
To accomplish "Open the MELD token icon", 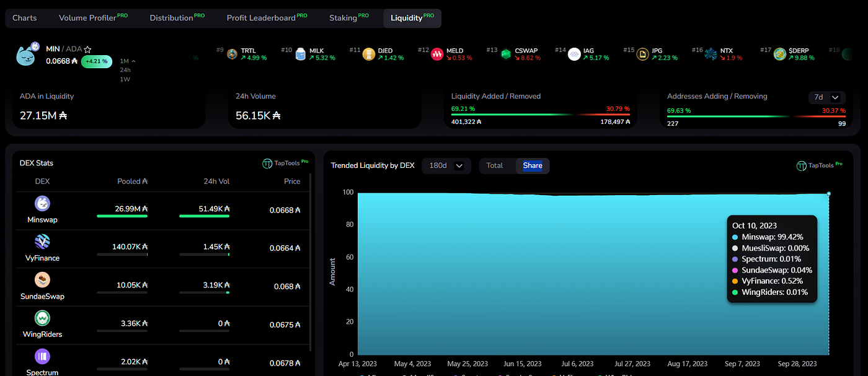I will coord(437,54).
